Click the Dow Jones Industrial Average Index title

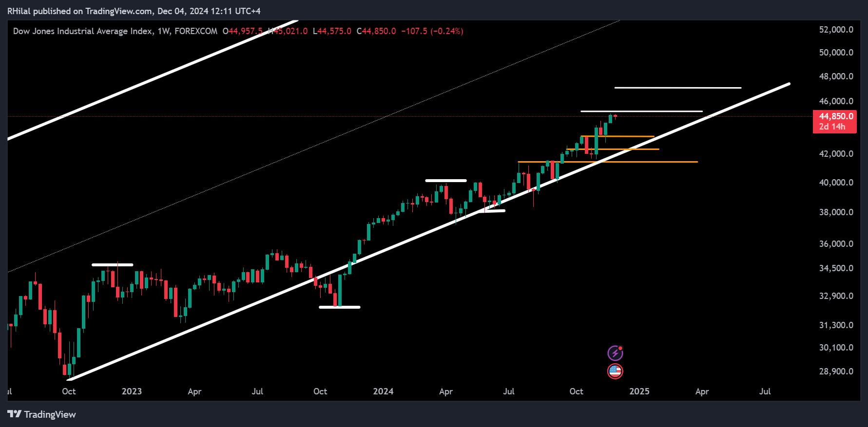(x=83, y=31)
